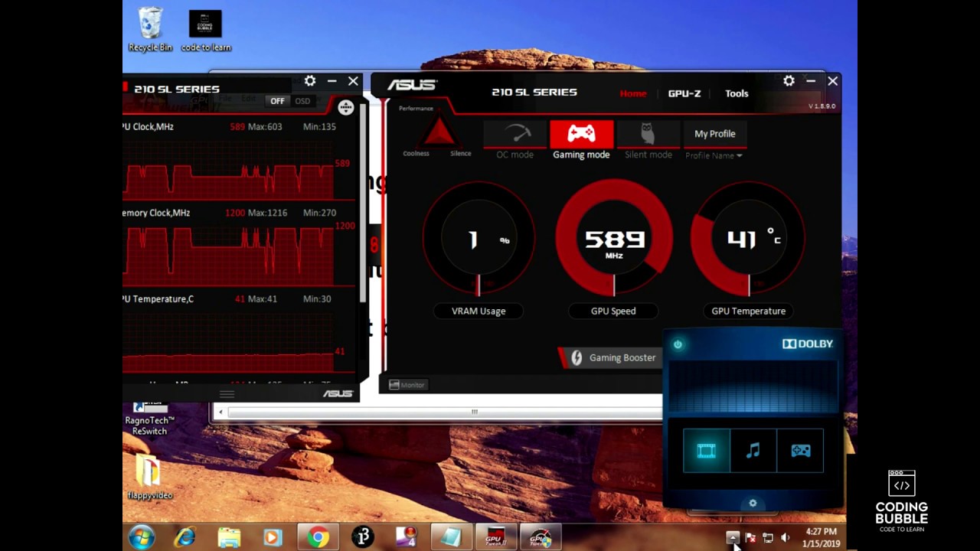Switch to GPU Tweak II taskbar button
The image size is (980, 551).
click(495, 537)
